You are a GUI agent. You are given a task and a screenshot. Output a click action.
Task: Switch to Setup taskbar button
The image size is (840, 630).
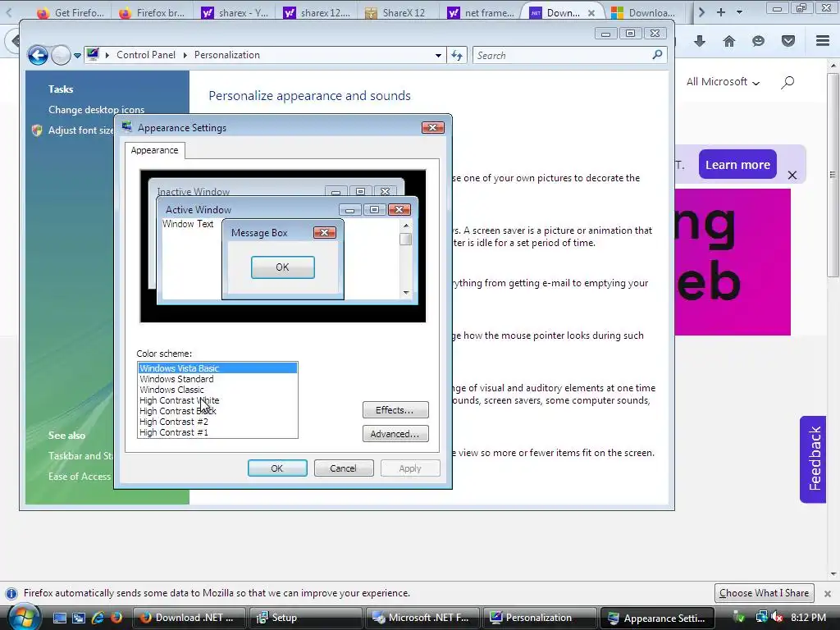305,618
